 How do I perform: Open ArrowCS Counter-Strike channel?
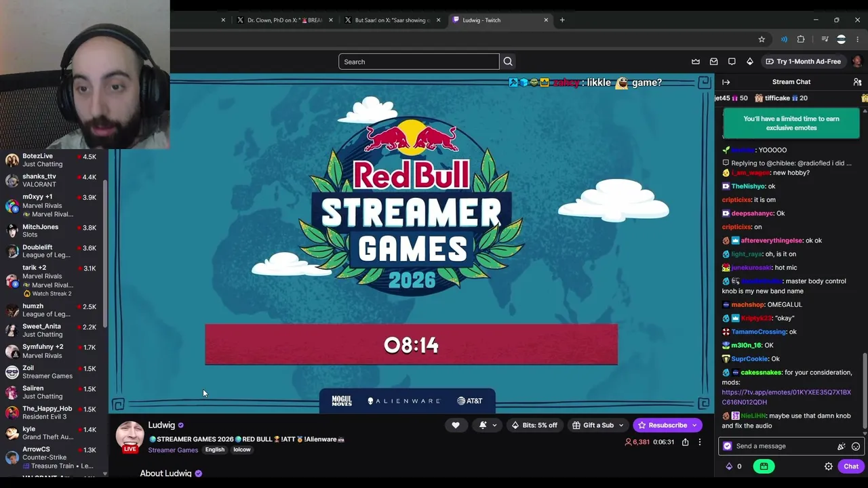53,457
